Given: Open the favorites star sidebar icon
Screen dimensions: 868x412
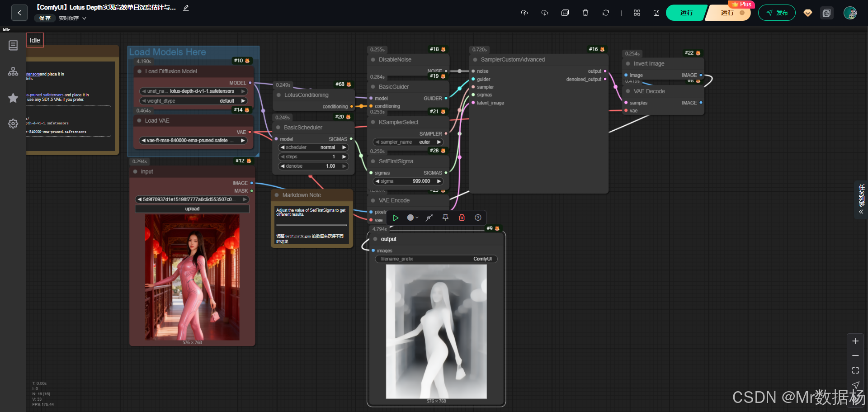Looking at the screenshot, I should (x=13, y=98).
